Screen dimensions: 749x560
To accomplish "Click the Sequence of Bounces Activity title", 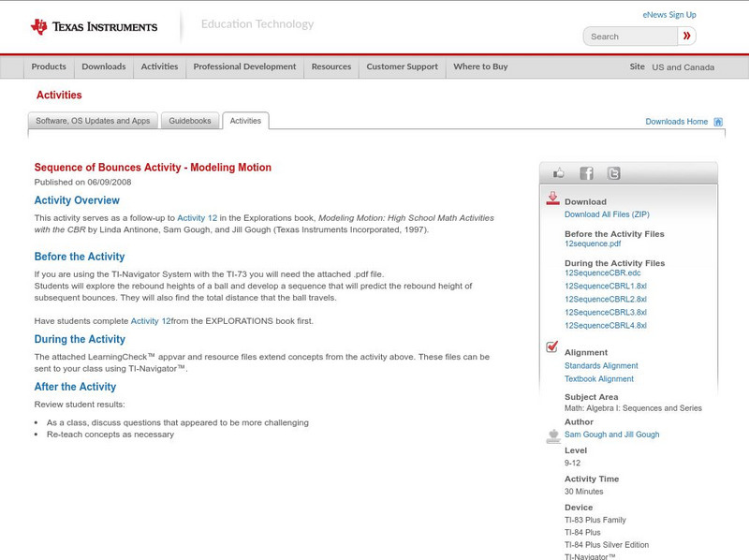I will click(153, 168).
